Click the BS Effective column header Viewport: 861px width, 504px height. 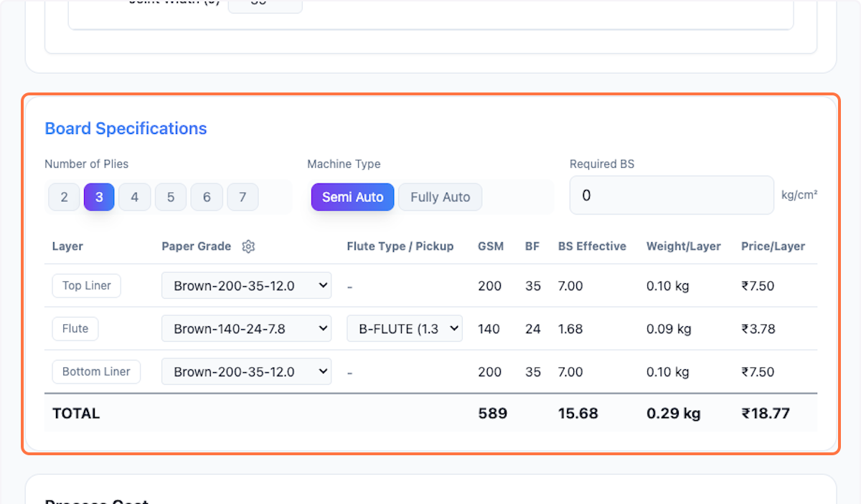click(592, 247)
